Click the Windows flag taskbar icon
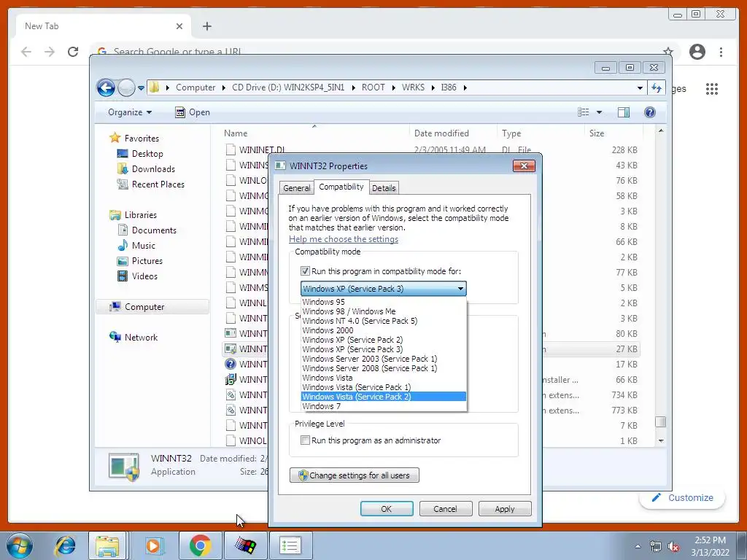This screenshot has height=560, width=747. click(x=246, y=545)
